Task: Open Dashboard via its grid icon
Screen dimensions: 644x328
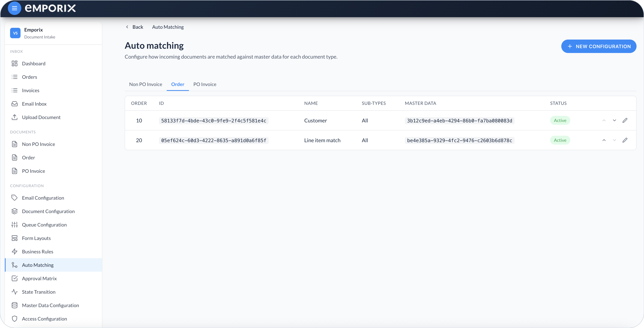Action: 15,63
